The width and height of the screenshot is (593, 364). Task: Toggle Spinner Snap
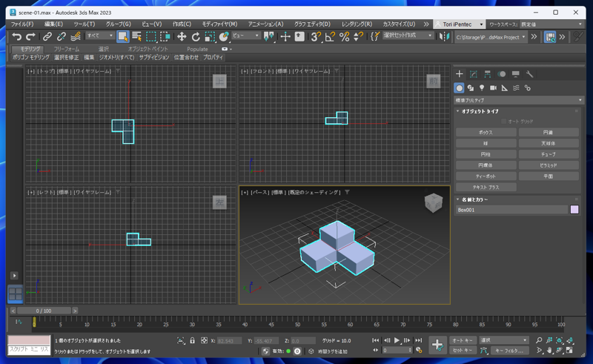[x=358, y=37]
